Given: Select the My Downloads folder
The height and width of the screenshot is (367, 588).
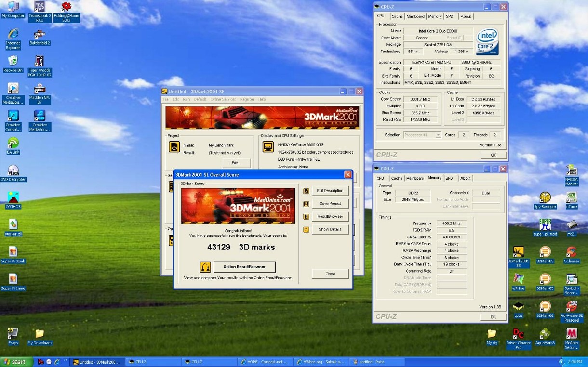Looking at the screenshot, I should 40,336.
